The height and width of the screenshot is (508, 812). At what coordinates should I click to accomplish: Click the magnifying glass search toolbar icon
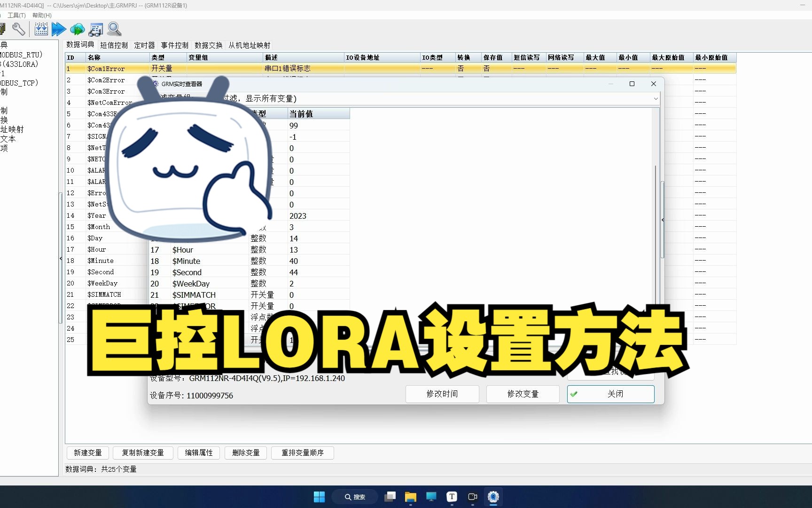coord(114,29)
